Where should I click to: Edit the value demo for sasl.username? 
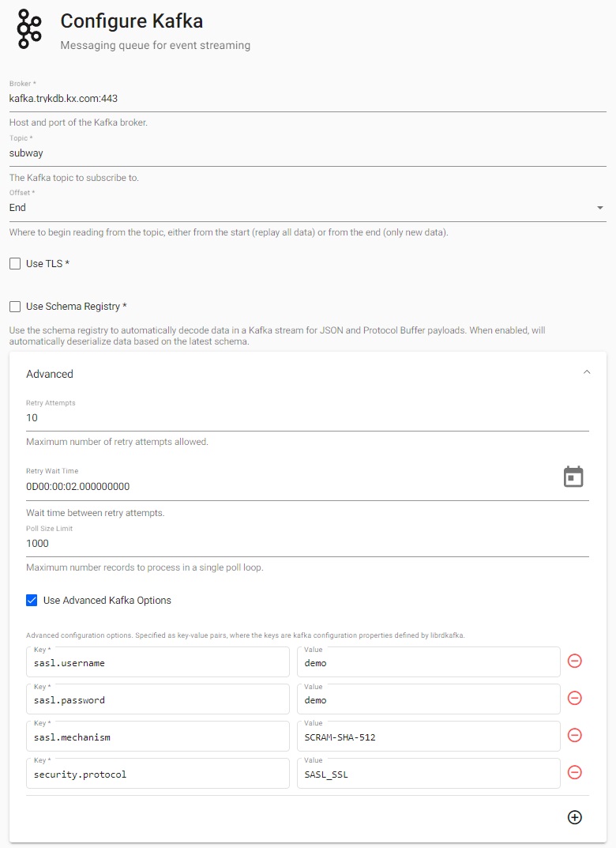429,662
